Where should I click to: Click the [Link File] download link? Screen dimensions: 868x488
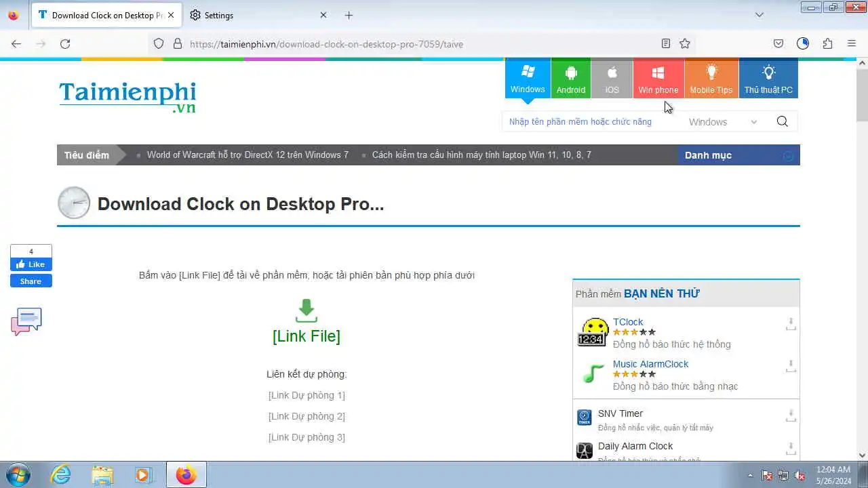(x=307, y=336)
